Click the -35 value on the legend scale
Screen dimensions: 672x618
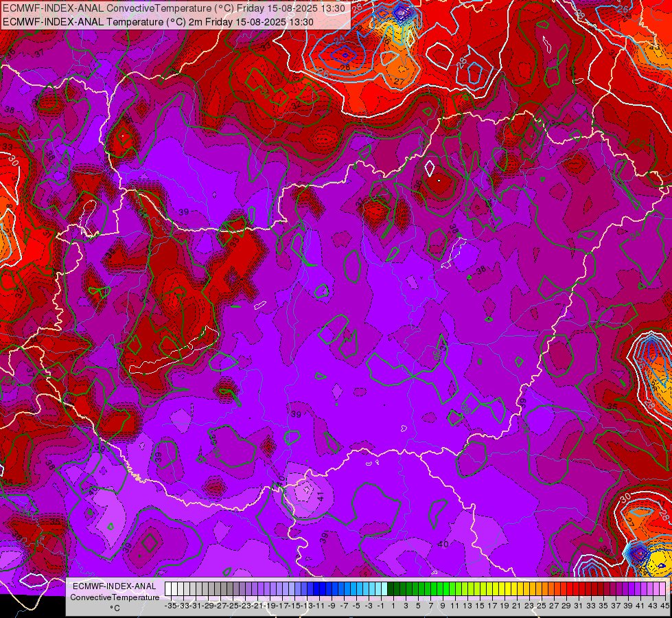170,606
